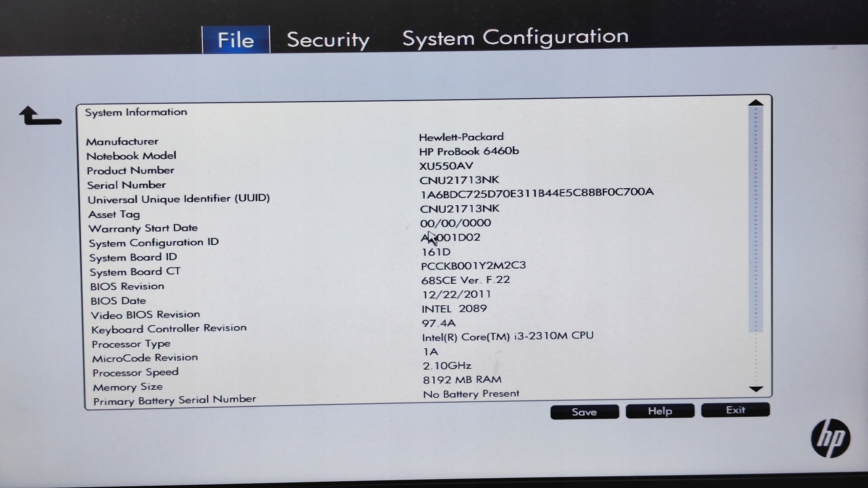Select the 68SCE Ver. F.22 value
The image size is (868, 488).
click(466, 280)
